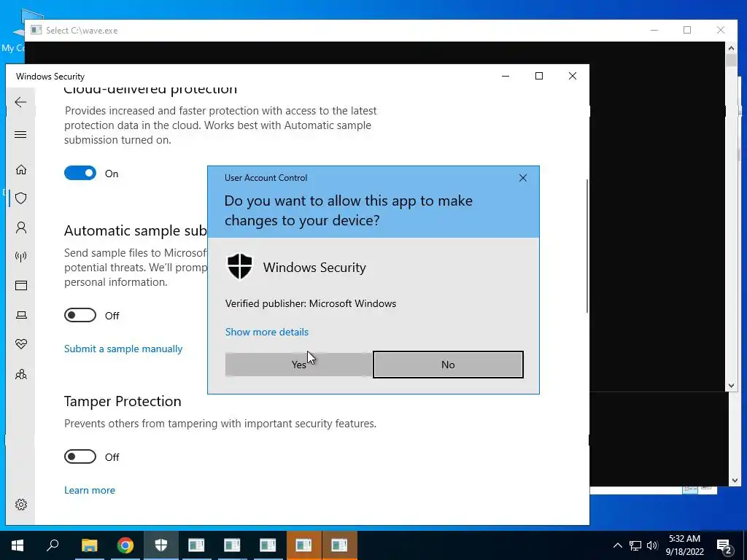
Task: Open the hamburger menu in Windows Security
Action: point(20,135)
